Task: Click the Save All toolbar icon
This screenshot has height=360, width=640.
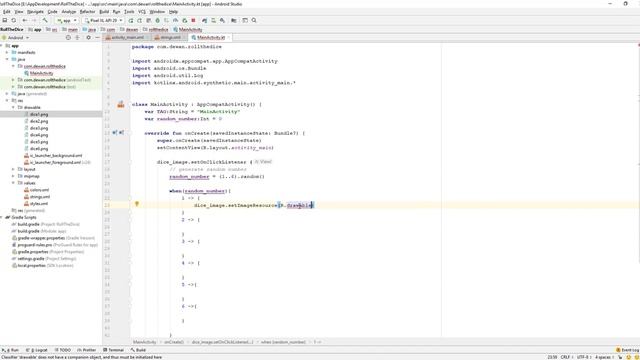Action: click(x=5, y=20)
